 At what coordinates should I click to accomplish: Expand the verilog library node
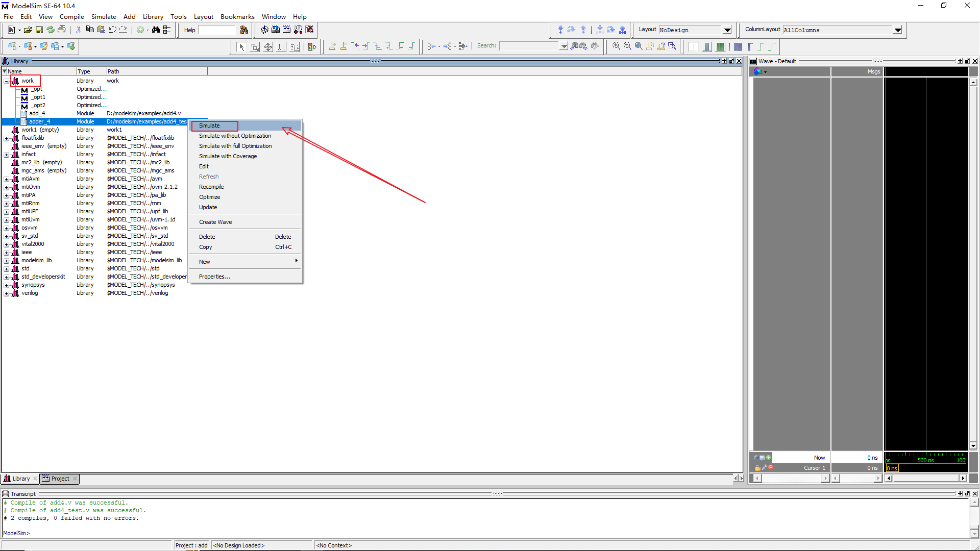pos(6,293)
